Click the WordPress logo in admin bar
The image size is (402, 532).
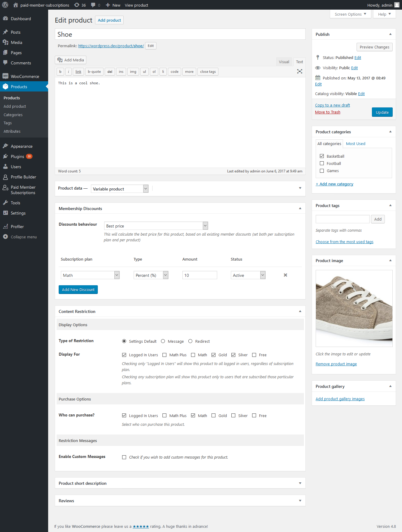pos(5,5)
